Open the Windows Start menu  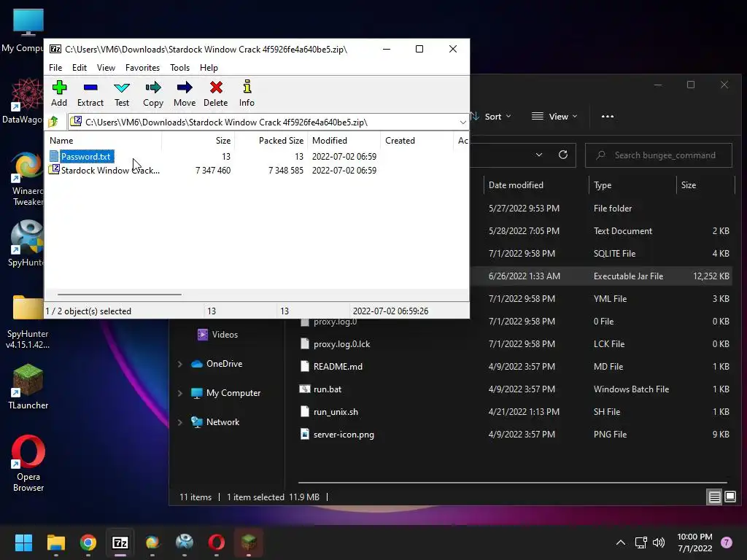(23, 542)
